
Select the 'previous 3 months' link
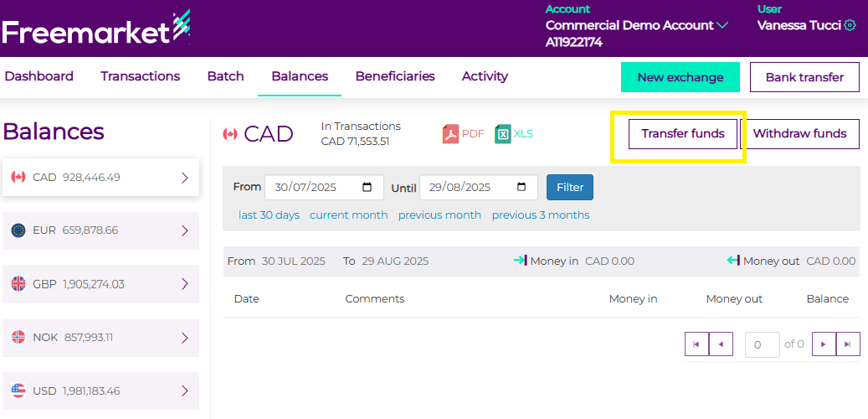point(540,215)
